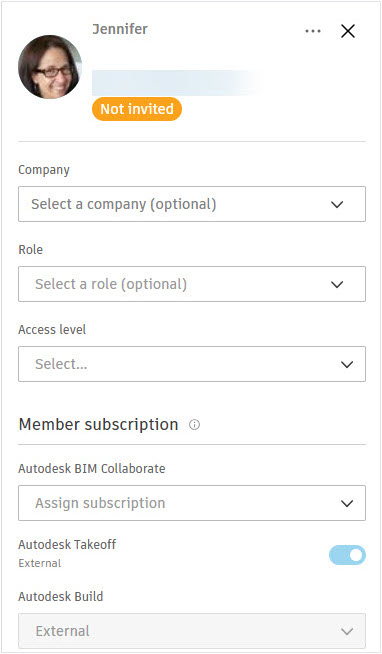Click the Role field label
The height and width of the screenshot is (654, 382).
(x=30, y=249)
